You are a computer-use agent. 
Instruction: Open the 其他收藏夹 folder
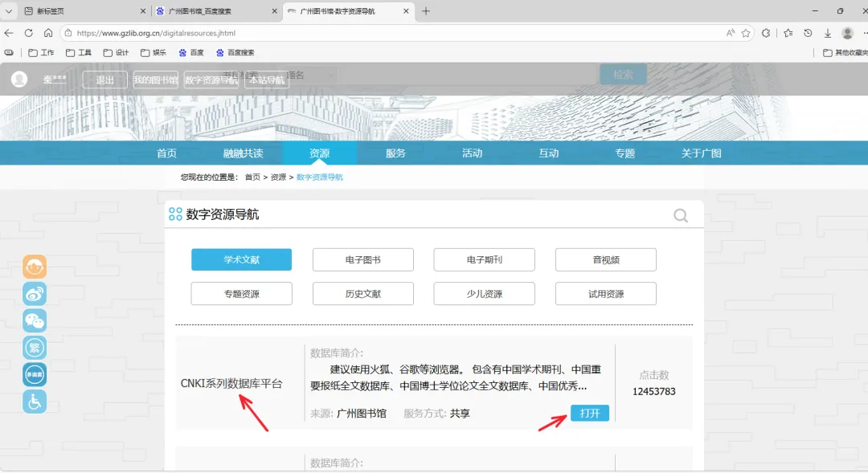pyautogui.click(x=845, y=52)
